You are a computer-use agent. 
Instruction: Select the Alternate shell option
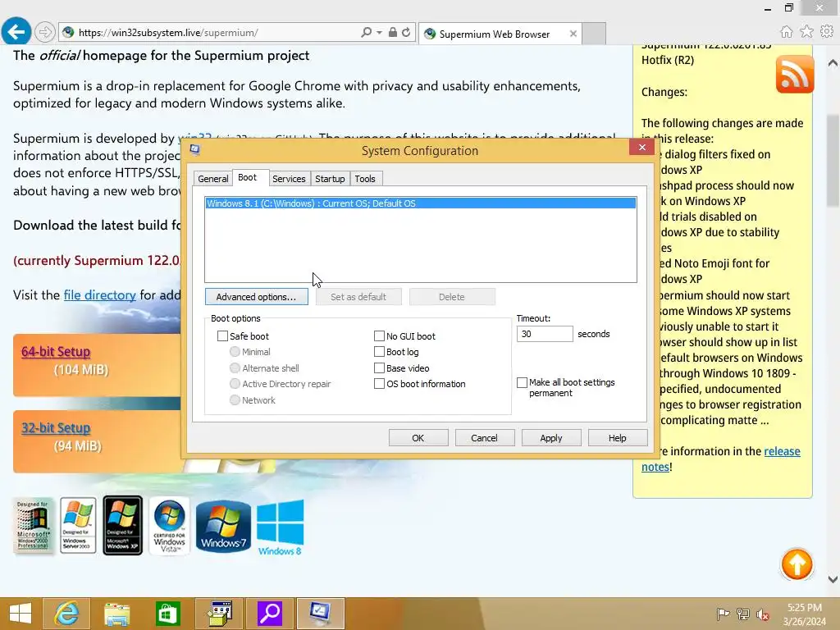tap(235, 368)
